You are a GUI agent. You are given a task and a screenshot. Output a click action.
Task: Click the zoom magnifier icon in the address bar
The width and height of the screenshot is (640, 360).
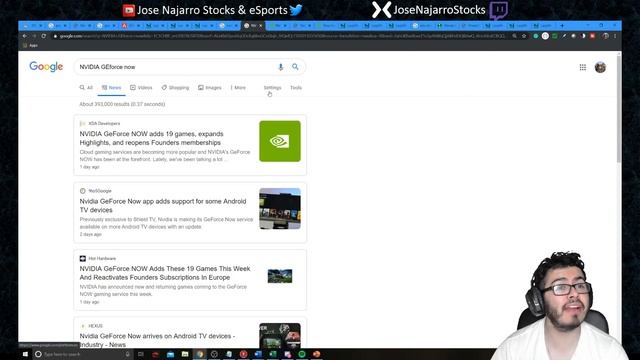(514, 36)
